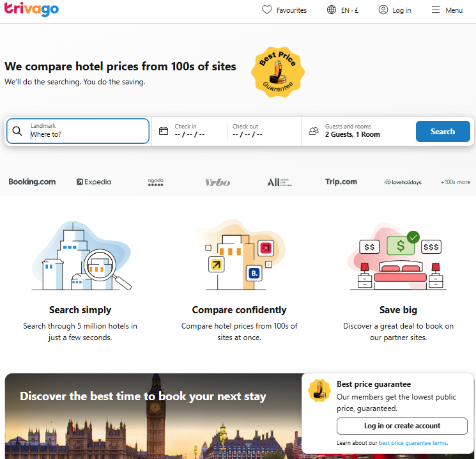476x459 pixels.
Task: Click the coin icon in guarantee popup
Action: (x=319, y=391)
